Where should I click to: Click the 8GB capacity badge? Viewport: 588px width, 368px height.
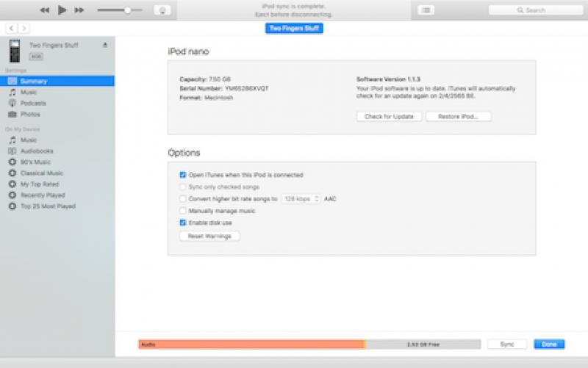pyautogui.click(x=36, y=57)
